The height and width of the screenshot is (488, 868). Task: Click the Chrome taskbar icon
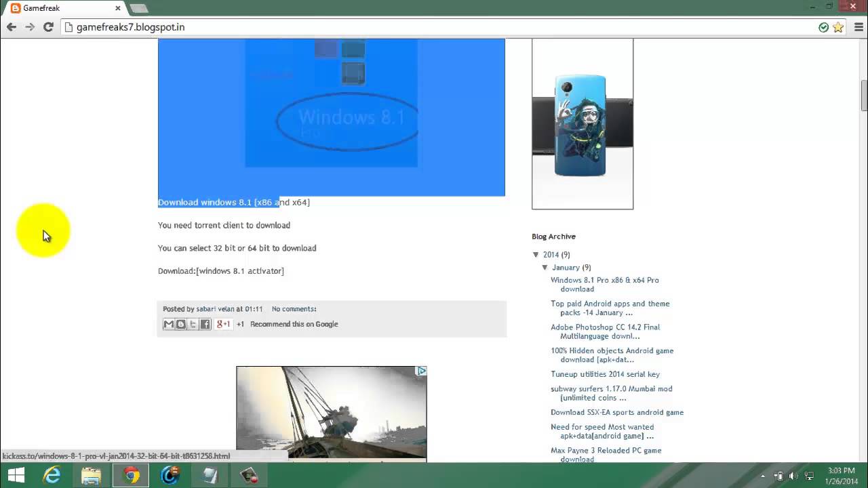coord(132,476)
